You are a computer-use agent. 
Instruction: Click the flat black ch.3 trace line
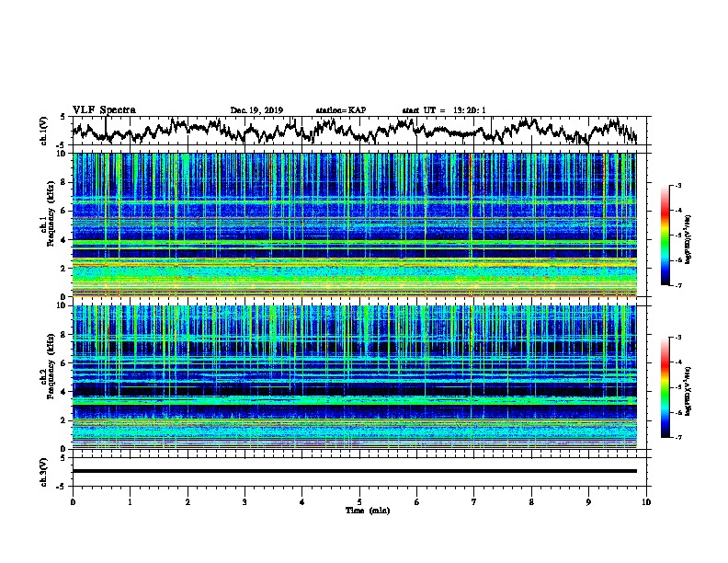355,471
